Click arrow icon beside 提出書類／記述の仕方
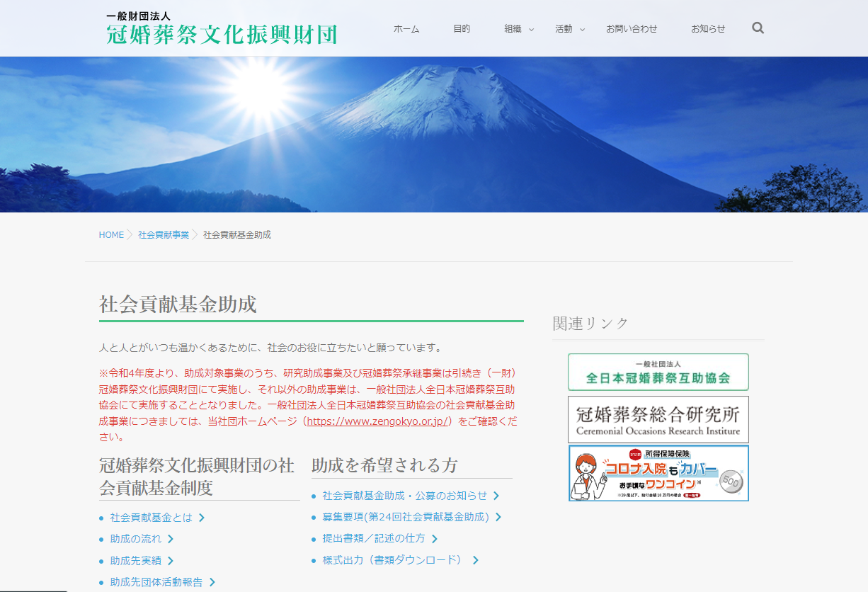Screen dimensions: 868x592 [435, 539]
